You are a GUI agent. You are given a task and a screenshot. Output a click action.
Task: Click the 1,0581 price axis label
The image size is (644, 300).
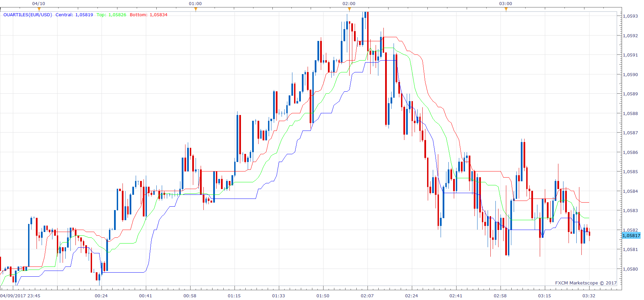(630, 249)
